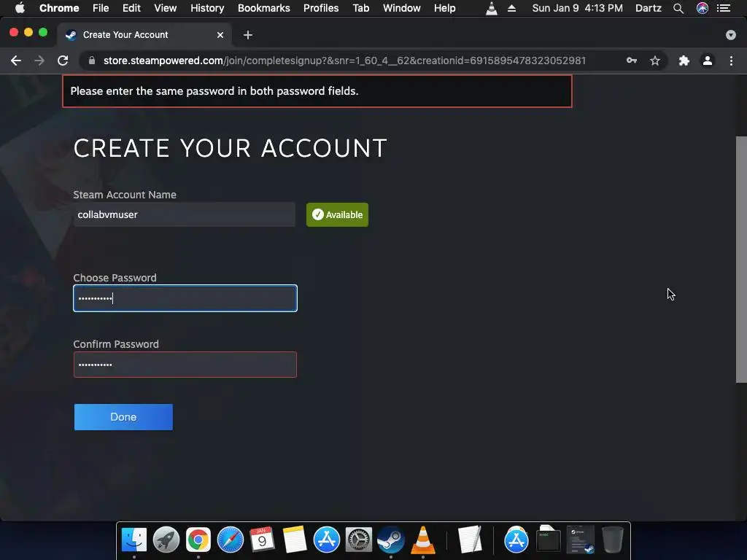Screen dimensions: 747x560
Task: Open the App Store folder stack in the Dock
Action: [516, 540]
